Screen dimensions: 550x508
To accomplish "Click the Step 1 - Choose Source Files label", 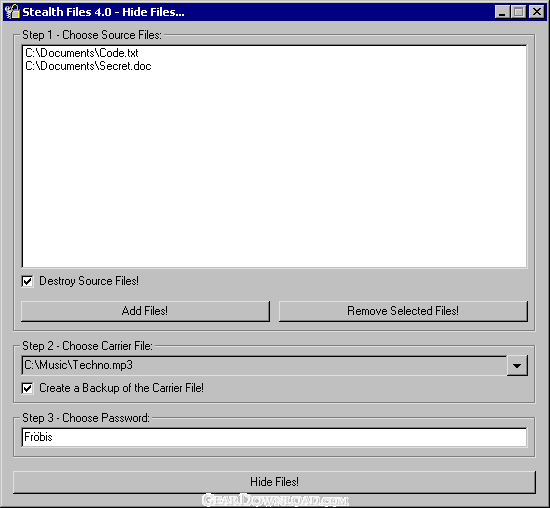I will pos(92,35).
